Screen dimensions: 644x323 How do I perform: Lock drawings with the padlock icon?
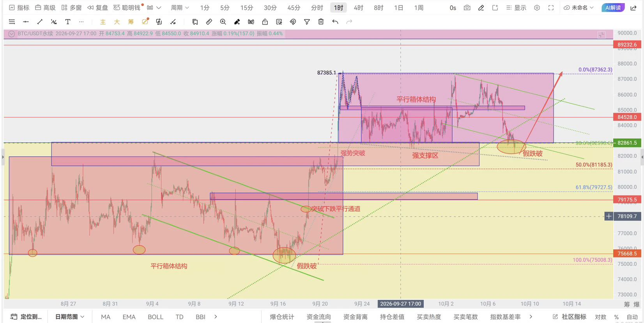[x=265, y=22]
